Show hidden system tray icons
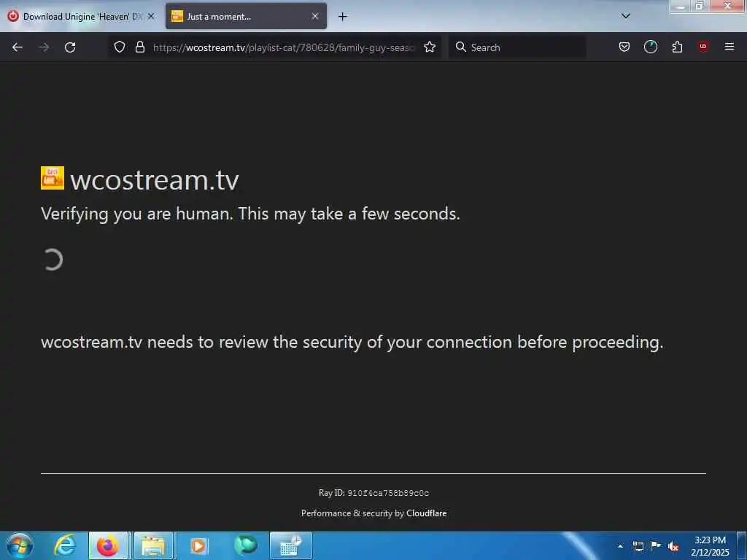Viewport: 747px width, 560px height. (x=620, y=546)
